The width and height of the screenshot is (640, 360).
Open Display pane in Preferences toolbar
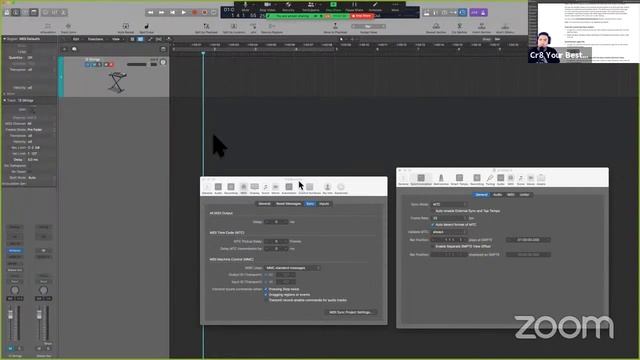[x=255, y=188]
